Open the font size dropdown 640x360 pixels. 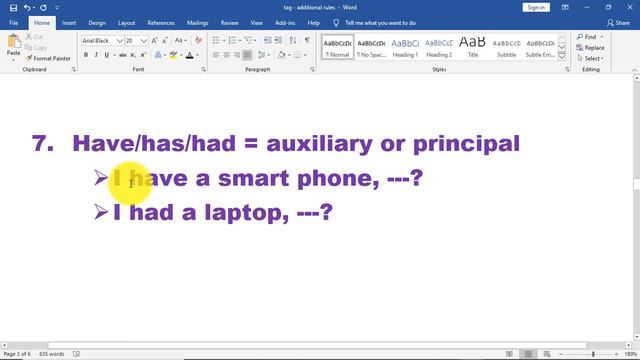point(144,41)
